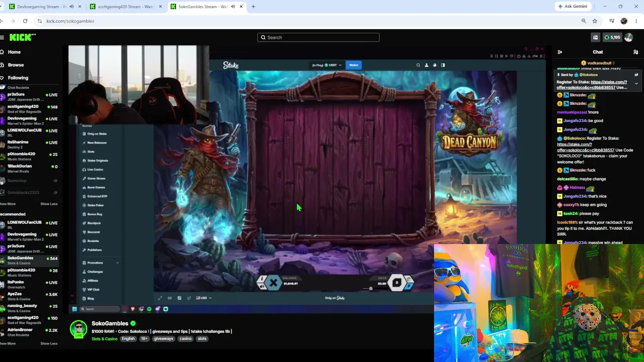Click Stake account icon in stream

click(x=426, y=65)
